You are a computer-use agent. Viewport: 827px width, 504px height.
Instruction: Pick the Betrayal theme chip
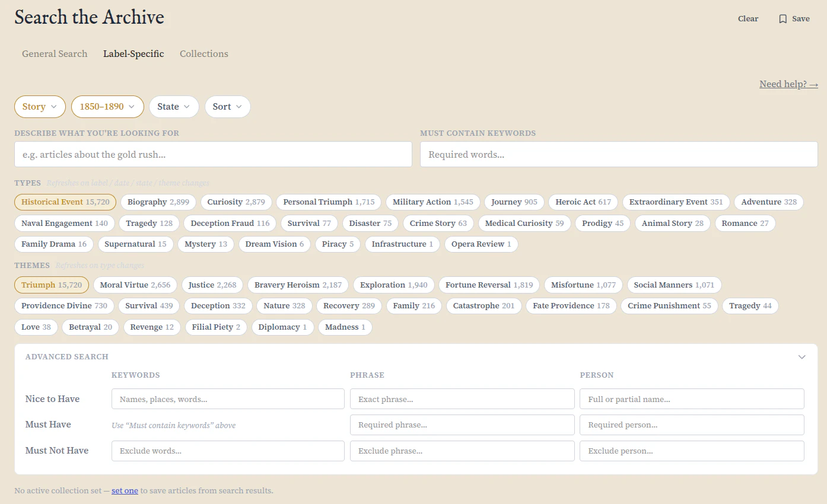coord(91,327)
